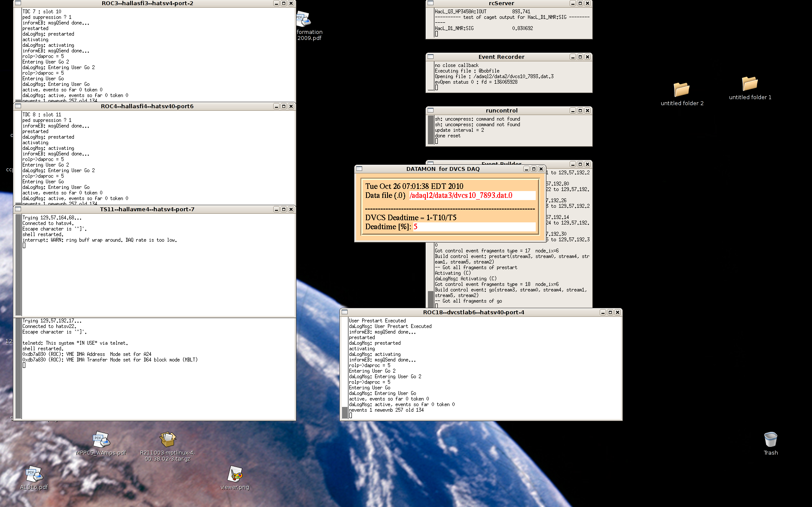Click 'evOpen status 0 : fd = 136065928' line
The image size is (812, 507).
[x=476, y=82]
